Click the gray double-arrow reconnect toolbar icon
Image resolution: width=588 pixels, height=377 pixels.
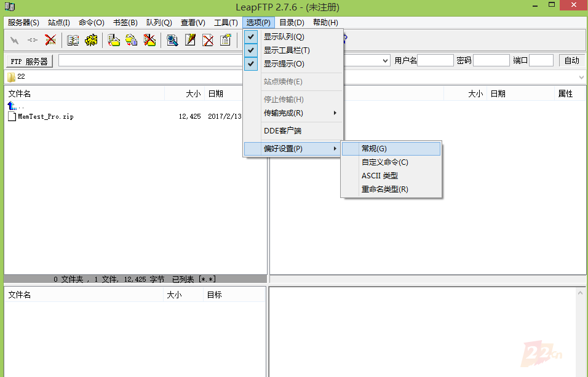click(33, 40)
